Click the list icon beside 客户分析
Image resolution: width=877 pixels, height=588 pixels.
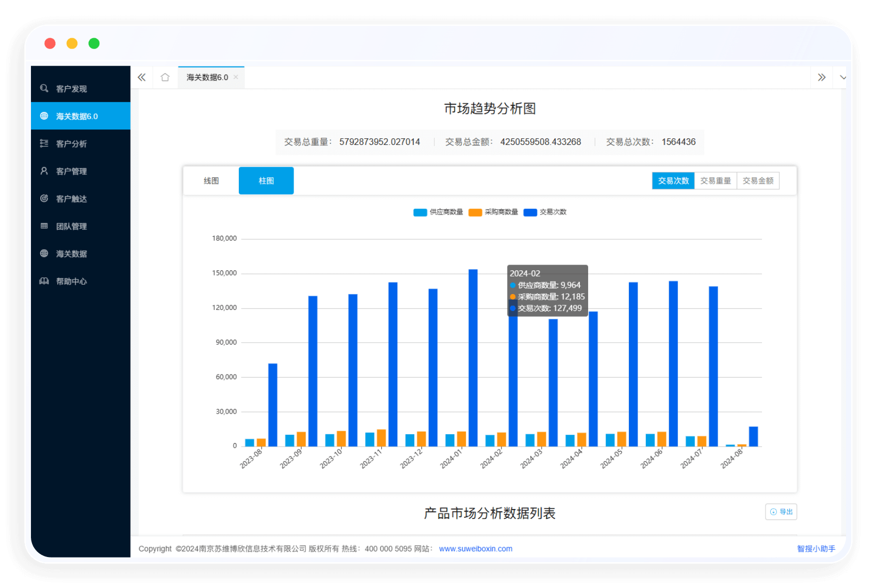pyautogui.click(x=44, y=143)
